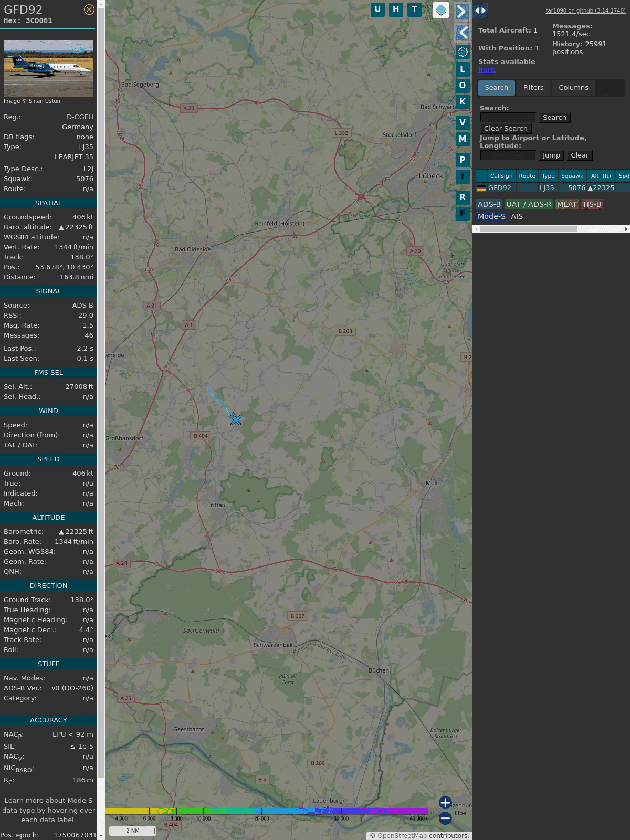This screenshot has width=630, height=840.
Task: Click the altitude color legend bar
Action: click(x=267, y=811)
